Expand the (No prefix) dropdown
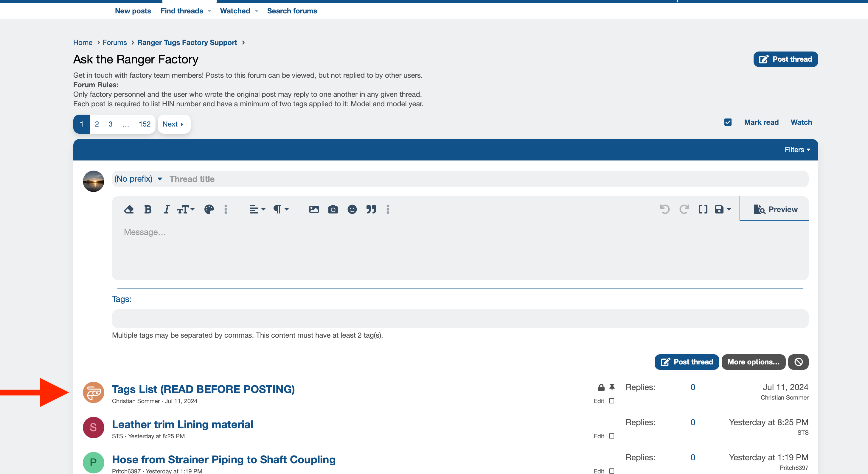The height and width of the screenshot is (474, 868). (138, 178)
